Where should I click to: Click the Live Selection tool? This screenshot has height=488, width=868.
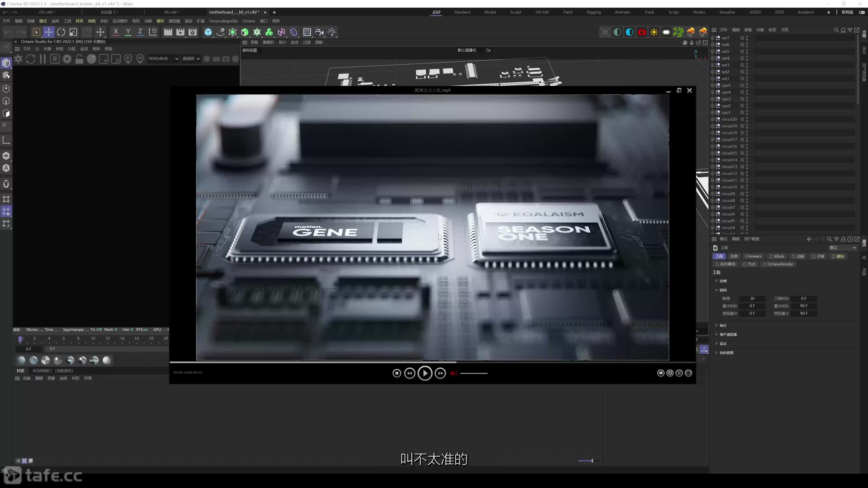(x=36, y=32)
